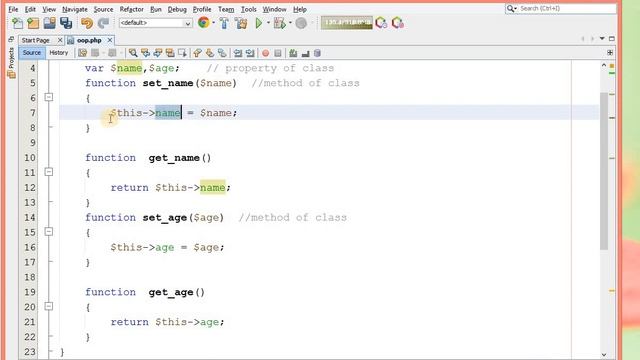Viewport: 640px width, 360px height.
Task: Open the browser selection dropdown arrow
Action: [213, 23]
